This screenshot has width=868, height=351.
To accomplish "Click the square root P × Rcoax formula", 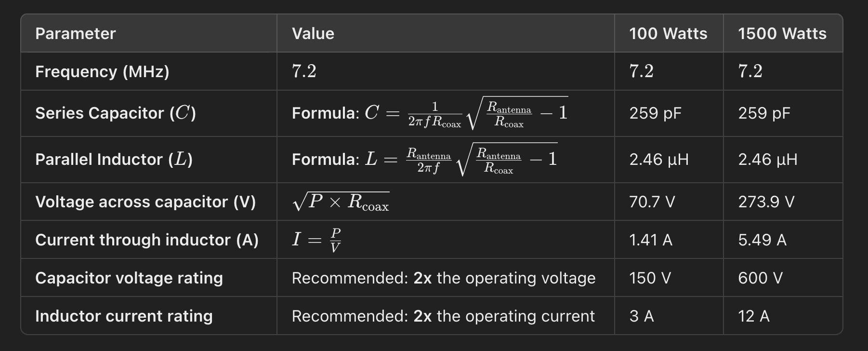I will [341, 202].
